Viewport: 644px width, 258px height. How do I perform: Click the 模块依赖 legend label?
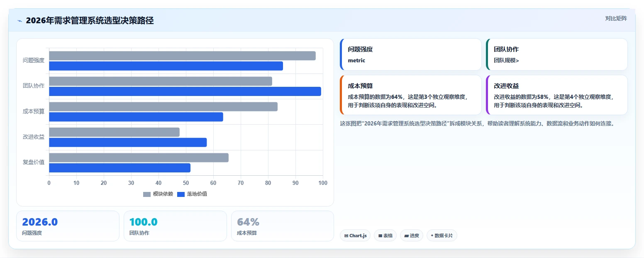tap(163, 194)
